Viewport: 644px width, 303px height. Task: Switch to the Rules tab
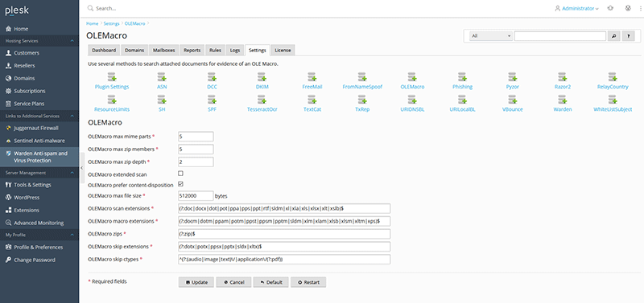(x=215, y=50)
